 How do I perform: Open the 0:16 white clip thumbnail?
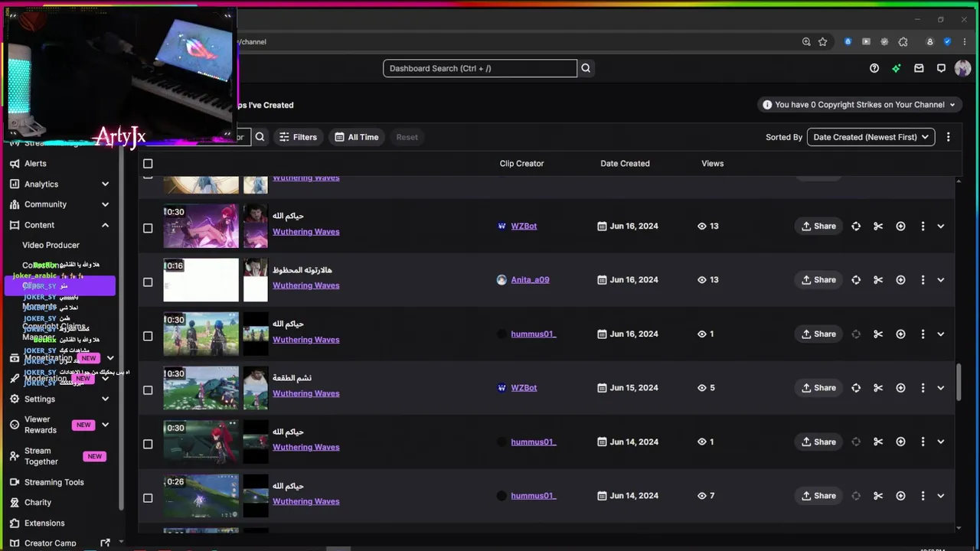pos(201,280)
